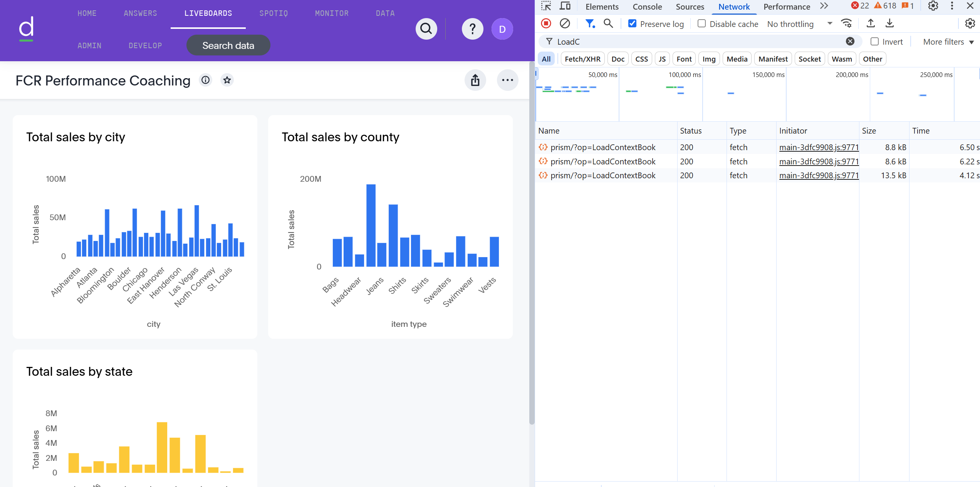Export HAR file with download arrow
Image resolution: width=980 pixels, height=487 pixels.
coord(889,23)
